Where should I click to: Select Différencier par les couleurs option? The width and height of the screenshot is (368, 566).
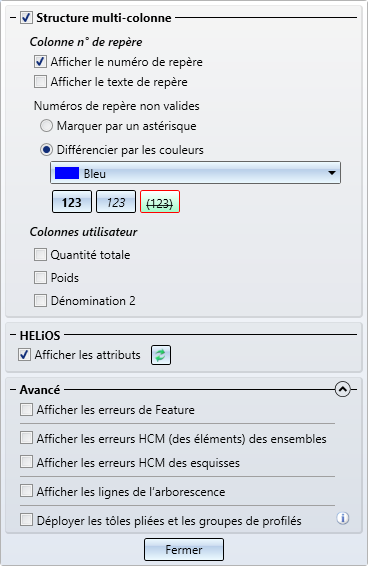(46, 150)
